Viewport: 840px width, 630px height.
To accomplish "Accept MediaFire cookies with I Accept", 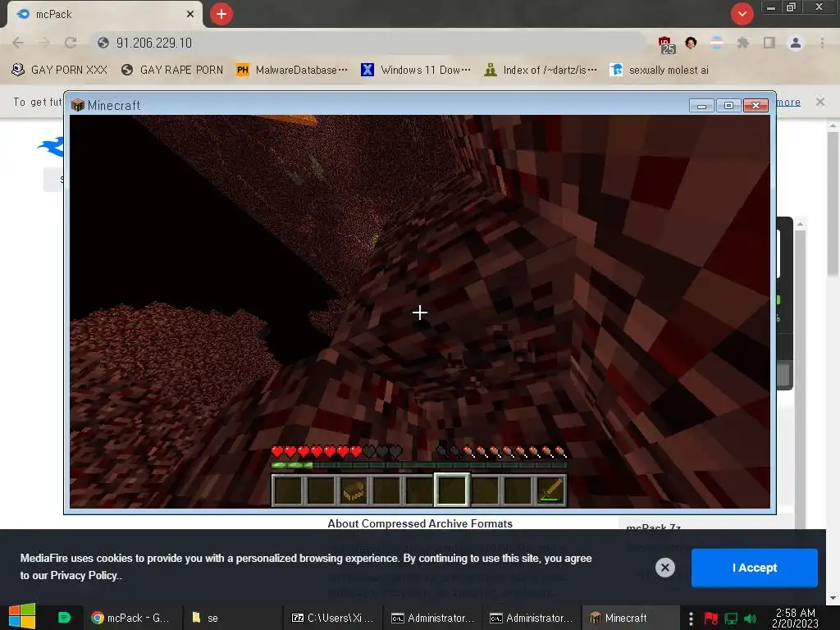I will point(755,568).
